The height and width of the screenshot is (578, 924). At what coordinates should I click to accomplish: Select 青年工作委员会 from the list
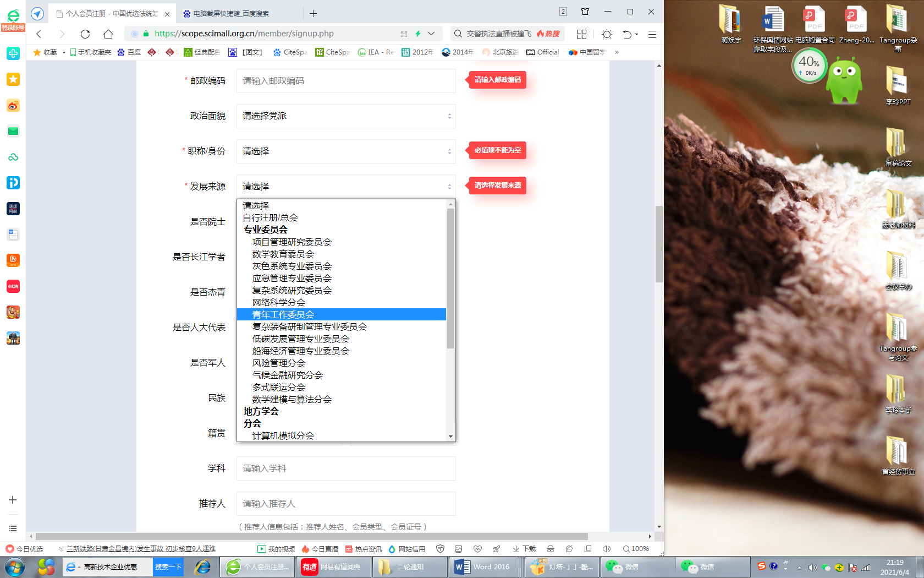[283, 315]
